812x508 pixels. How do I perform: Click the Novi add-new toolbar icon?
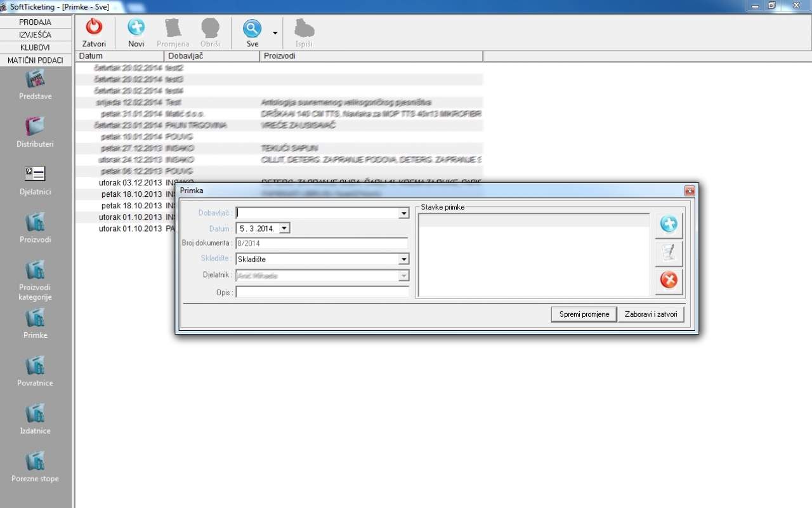click(136, 28)
